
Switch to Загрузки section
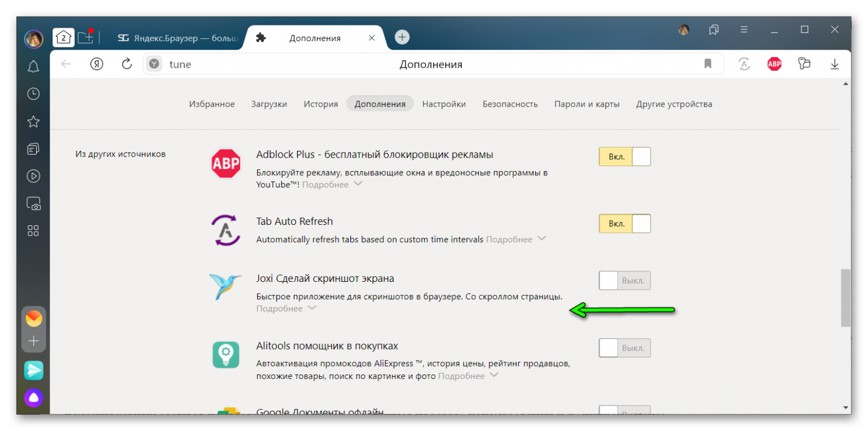[x=269, y=104]
